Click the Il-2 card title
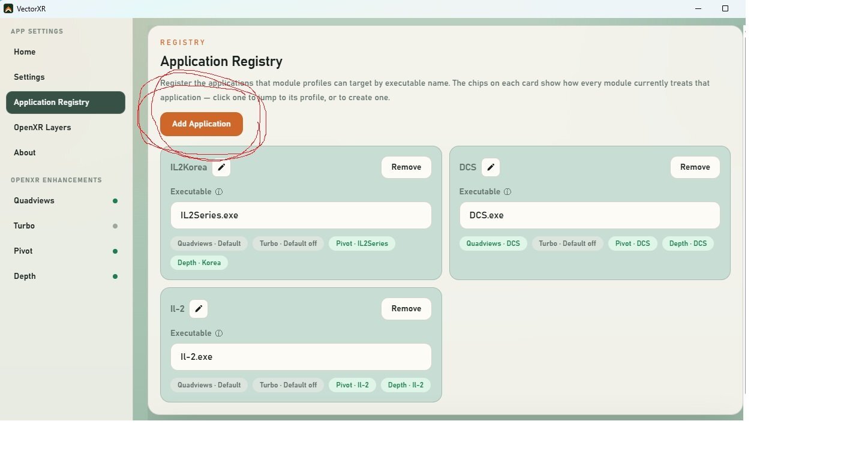Viewport: 868px width, 457px height. (x=178, y=309)
